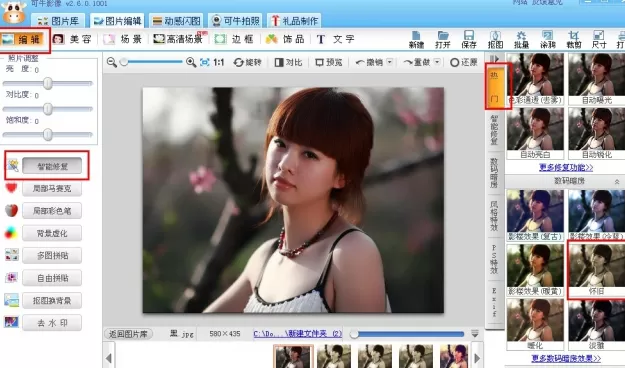The width and height of the screenshot is (625, 368).
Task: Select the 怀旧 effect thumbnail
Action: coord(597,269)
